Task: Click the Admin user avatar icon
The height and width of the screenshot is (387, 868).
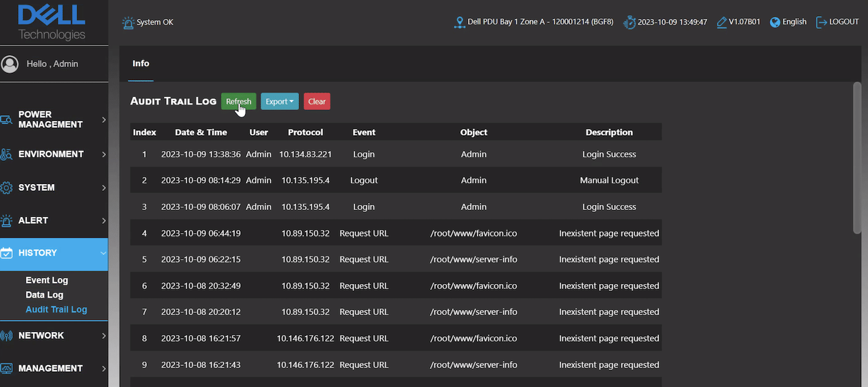Action: (x=10, y=64)
